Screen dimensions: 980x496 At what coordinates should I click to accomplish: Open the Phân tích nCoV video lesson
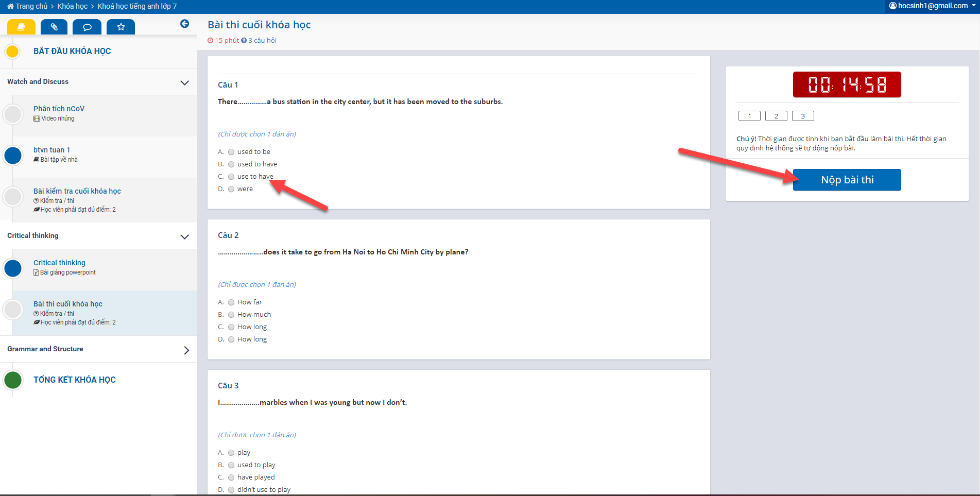[x=59, y=109]
